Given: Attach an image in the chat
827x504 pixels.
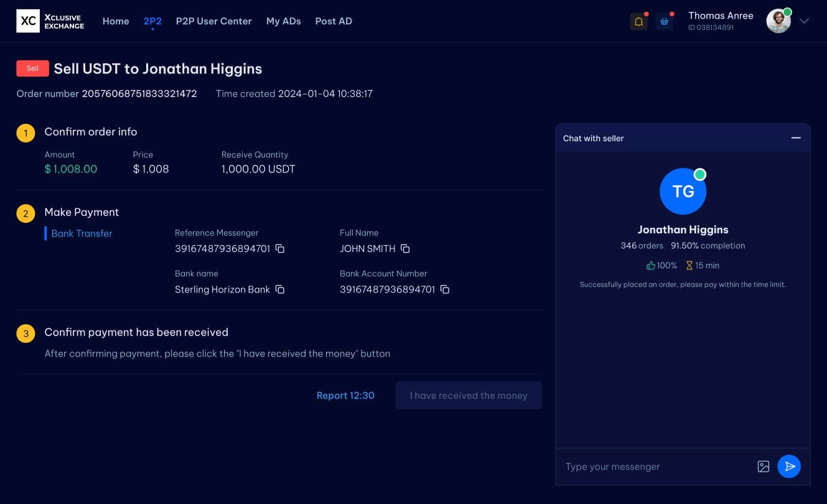Looking at the screenshot, I should tap(763, 466).
